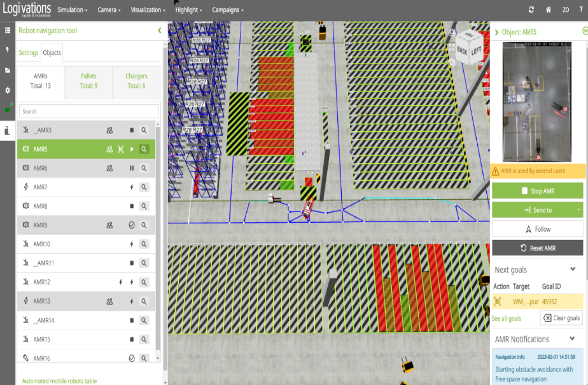Viewport: 588px width, 385px height.
Task: Open the Visualization menu
Action: [x=148, y=10]
